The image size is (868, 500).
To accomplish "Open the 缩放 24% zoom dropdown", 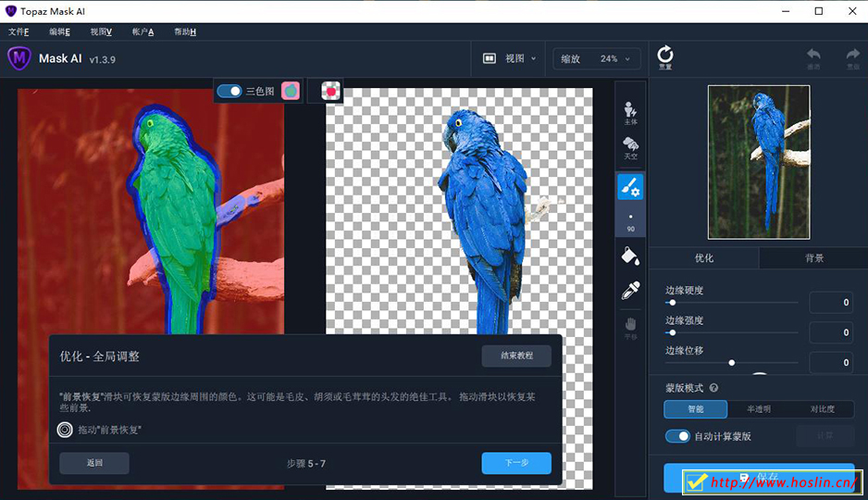I will 596,58.
